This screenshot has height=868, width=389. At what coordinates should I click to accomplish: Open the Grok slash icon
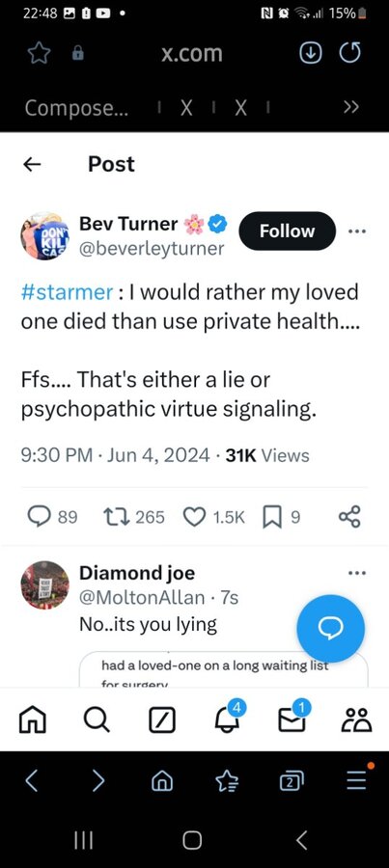tap(162, 720)
